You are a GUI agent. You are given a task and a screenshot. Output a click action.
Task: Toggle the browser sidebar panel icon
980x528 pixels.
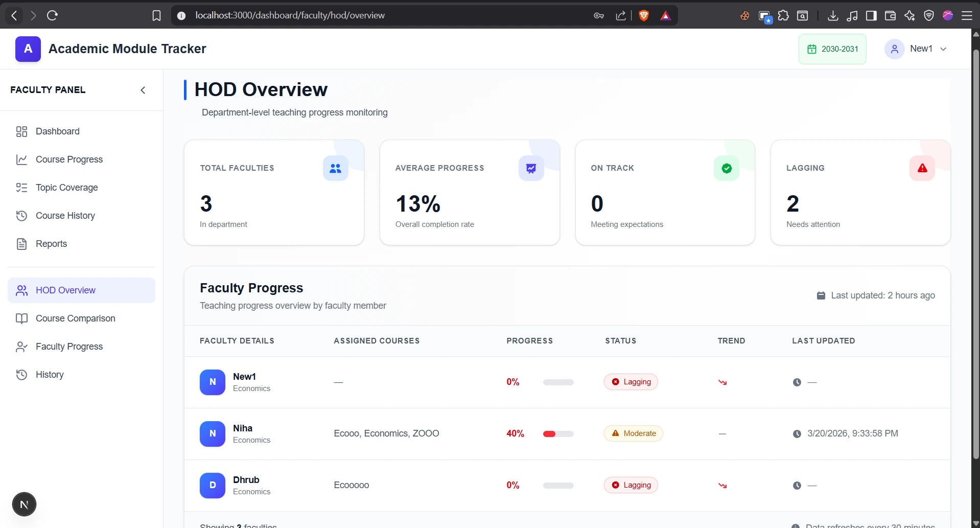(x=871, y=15)
